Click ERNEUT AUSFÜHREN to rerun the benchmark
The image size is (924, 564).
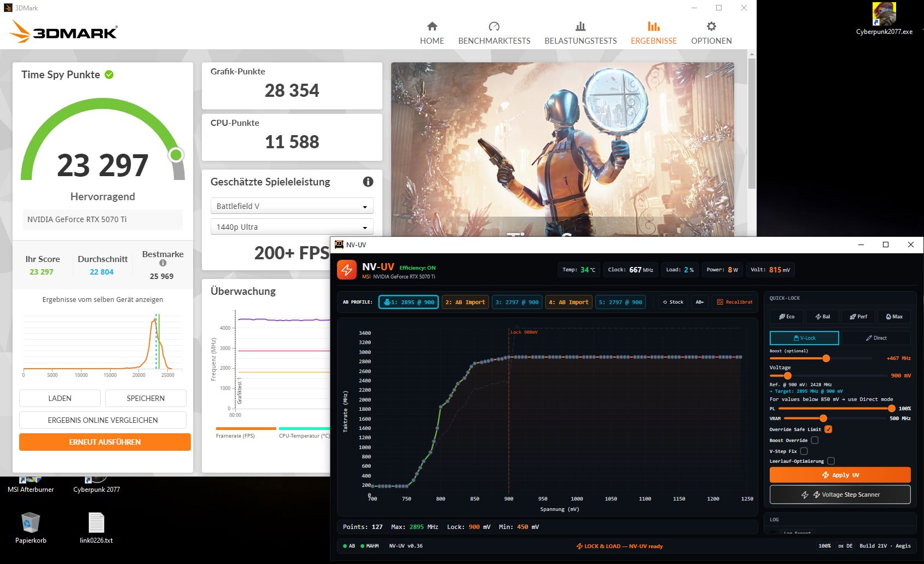coord(105,442)
